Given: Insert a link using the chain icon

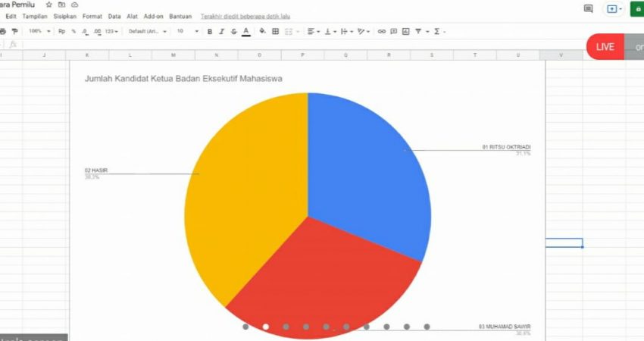Looking at the screenshot, I should coord(382,31).
